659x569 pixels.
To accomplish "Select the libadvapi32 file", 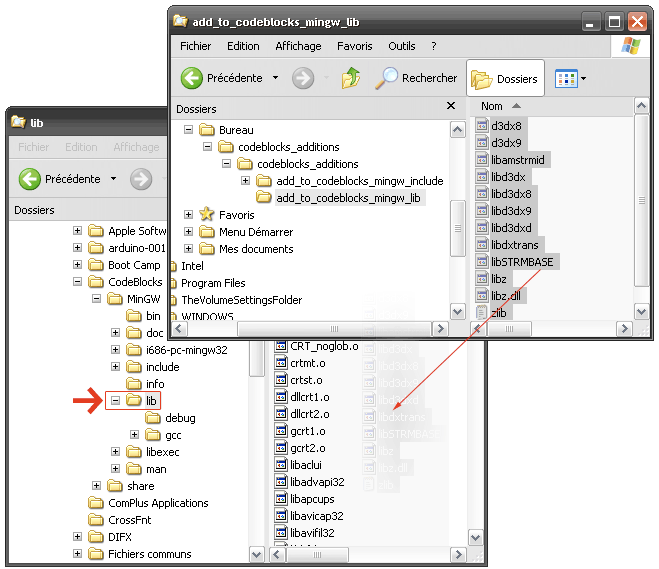I will [x=317, y=482].
